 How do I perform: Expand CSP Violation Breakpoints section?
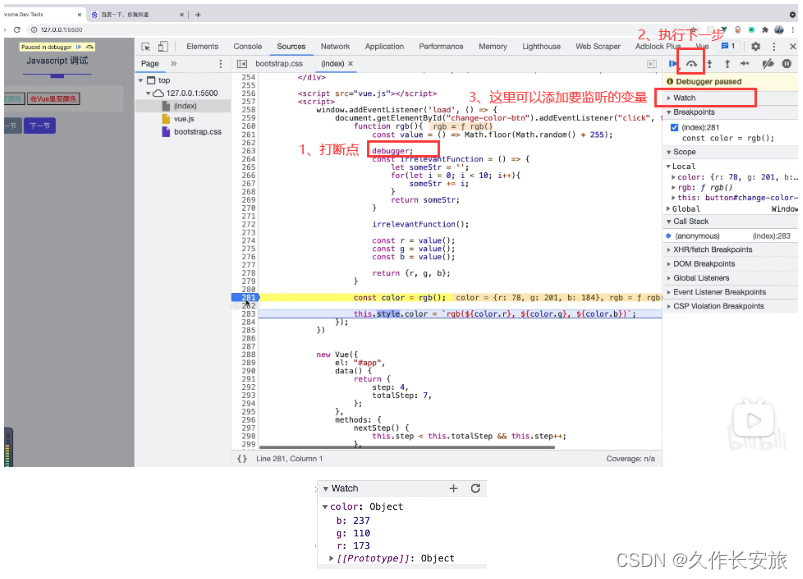point(730,306)
